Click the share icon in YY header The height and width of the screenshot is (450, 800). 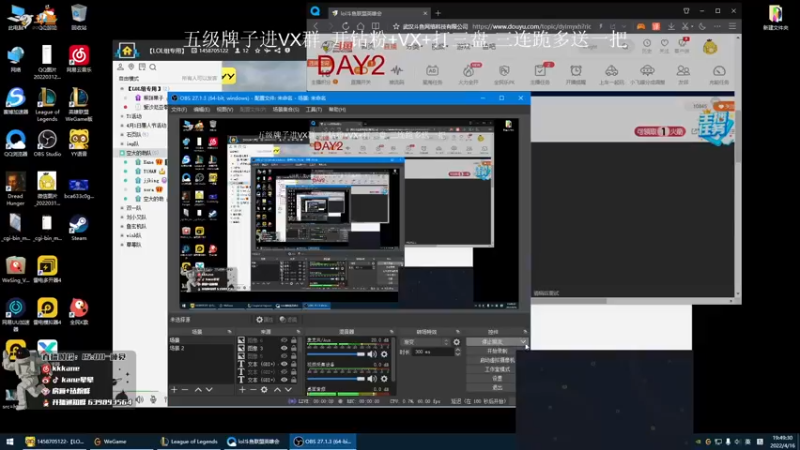click(278, 51)
